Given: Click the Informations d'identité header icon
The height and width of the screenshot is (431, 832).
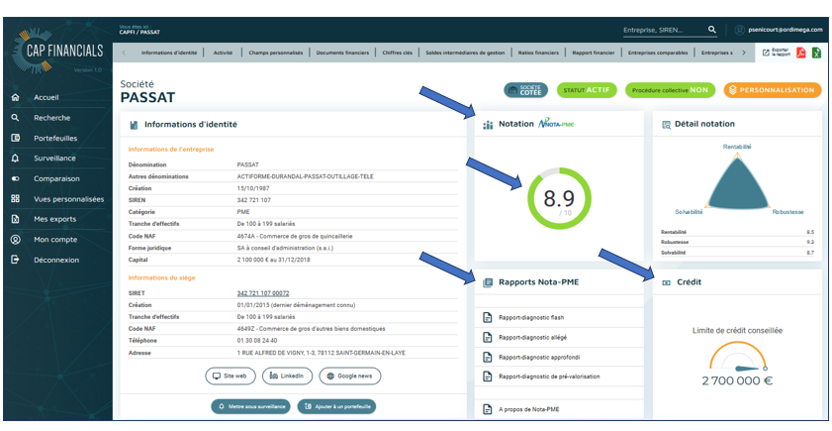Looking at the screenshot, I should (x=134, y=125).
